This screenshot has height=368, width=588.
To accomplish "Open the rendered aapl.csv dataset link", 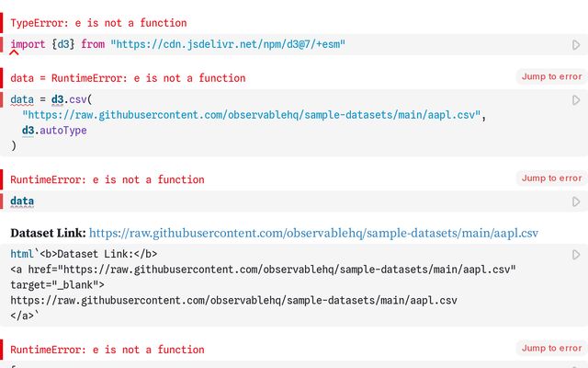I will [313, 233].
